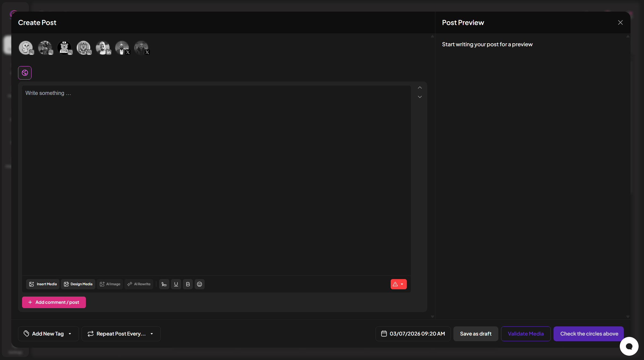Toggle the last X account avatar

[x=141, y=48]
